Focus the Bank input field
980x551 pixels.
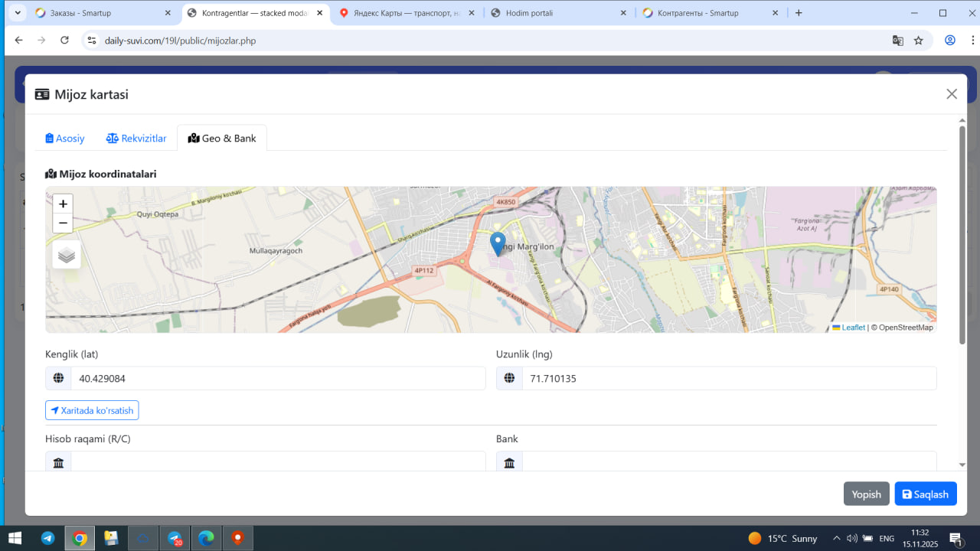[730, 461]
